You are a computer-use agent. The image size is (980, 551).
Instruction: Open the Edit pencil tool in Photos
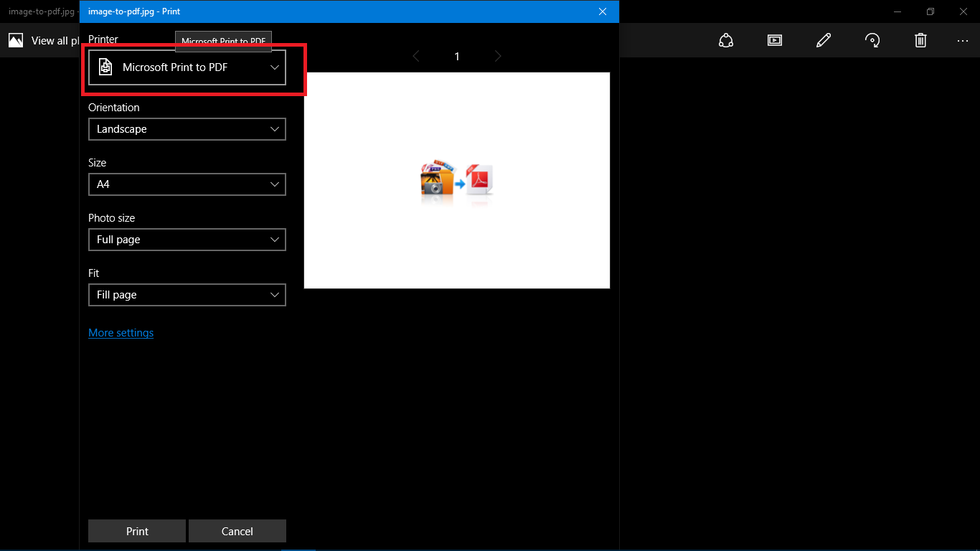(x=824, y=40)
